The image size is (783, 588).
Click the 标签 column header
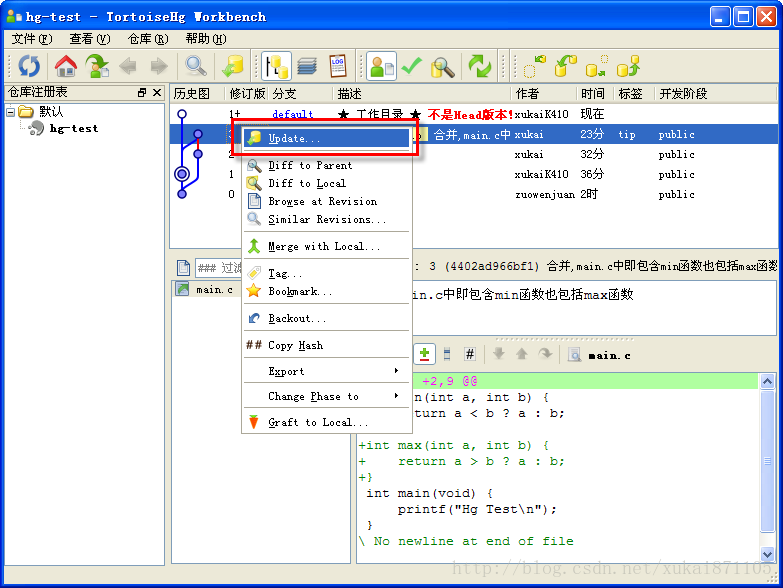pyautogui.click(x=634, y=94)
